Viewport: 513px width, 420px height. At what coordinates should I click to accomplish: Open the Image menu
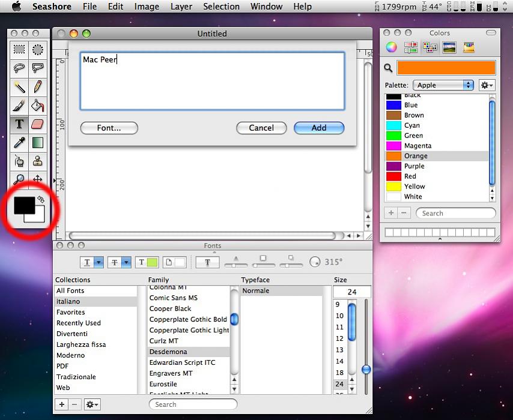(x=147, y=7)
